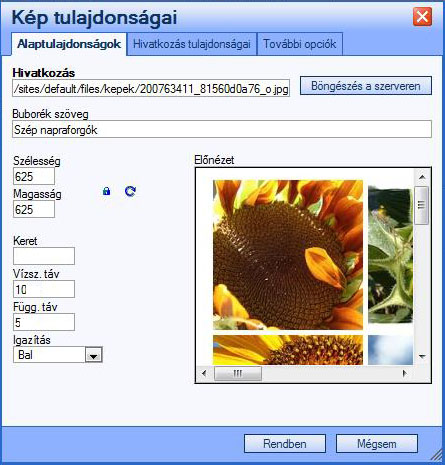The image size is (445, 465).
Task: Open the További opciók tab
Action: [300, 44]
